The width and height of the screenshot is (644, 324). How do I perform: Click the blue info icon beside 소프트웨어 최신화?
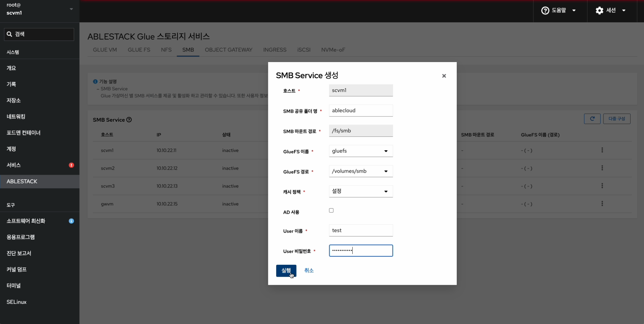(71, 221)
